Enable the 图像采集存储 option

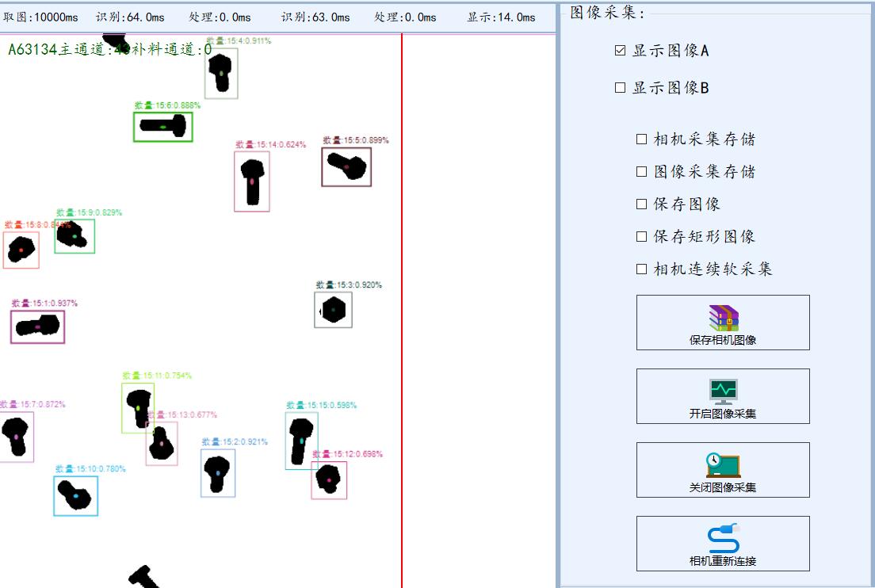pyautogui.click(x=642, y=172)
